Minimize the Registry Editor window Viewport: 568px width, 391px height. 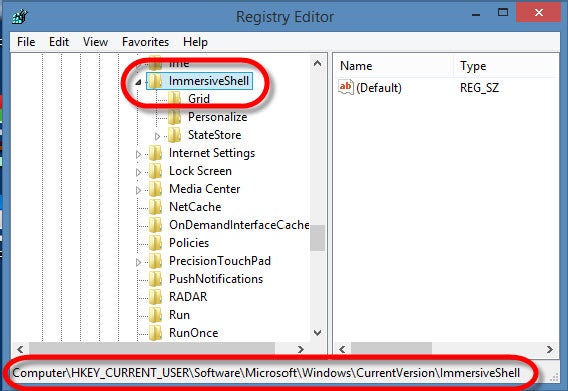pyautogui.click(x=476, y=14)
